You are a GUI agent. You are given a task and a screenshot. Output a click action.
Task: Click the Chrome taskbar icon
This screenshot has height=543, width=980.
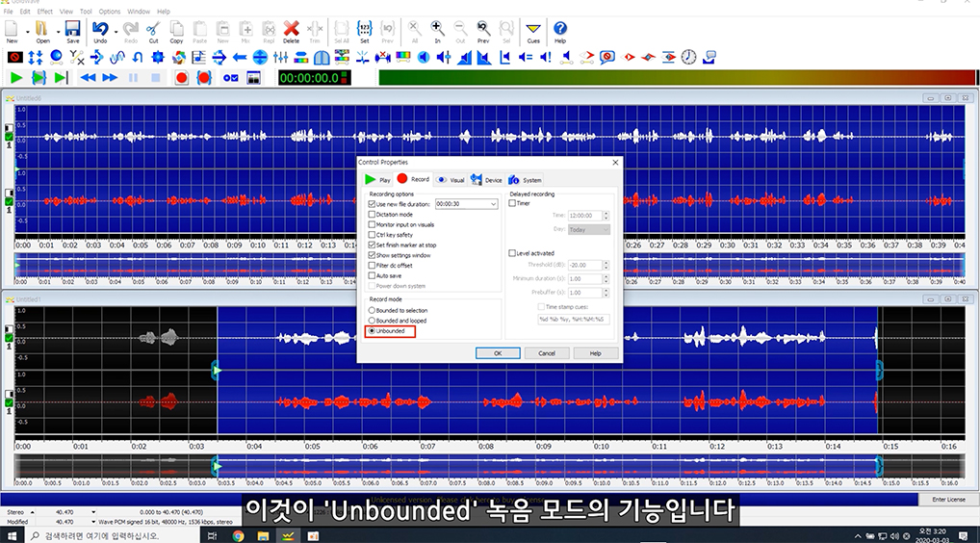click(238, 535)
